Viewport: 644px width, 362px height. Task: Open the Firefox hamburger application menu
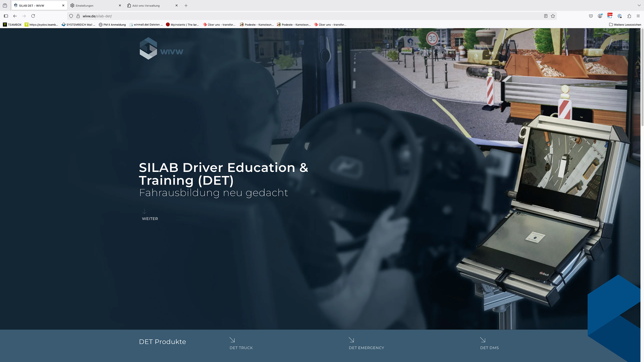coord(638,16)
